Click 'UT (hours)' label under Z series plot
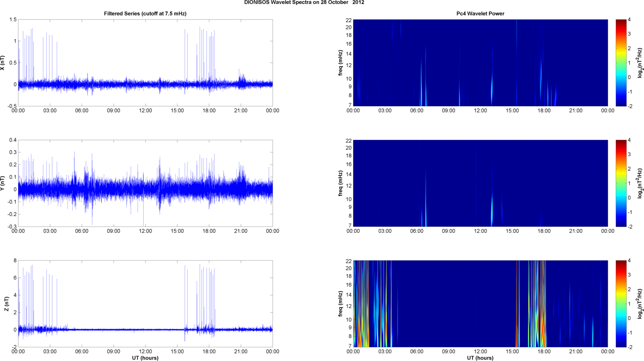The height and width of the screenshot is (361, 644). click(x=145, y=358)
